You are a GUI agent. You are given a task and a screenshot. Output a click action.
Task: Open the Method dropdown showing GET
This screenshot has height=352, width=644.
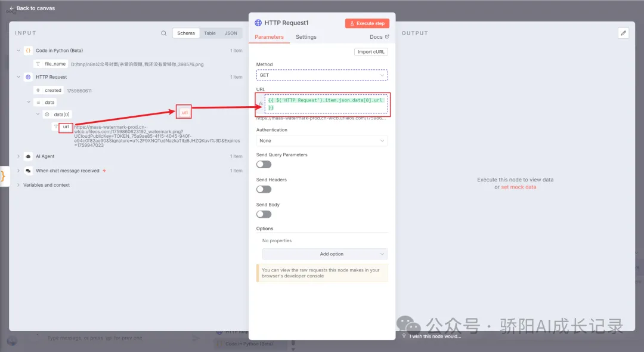[322, 75]
